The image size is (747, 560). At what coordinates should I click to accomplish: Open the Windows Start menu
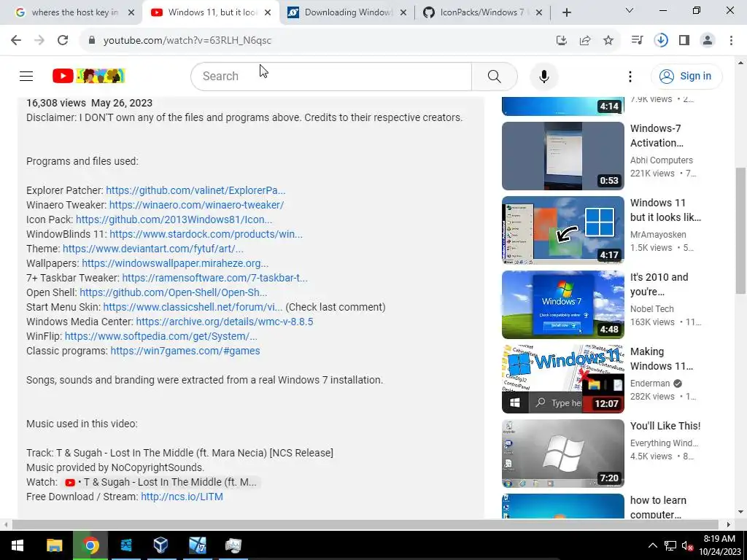coord(18,545)
